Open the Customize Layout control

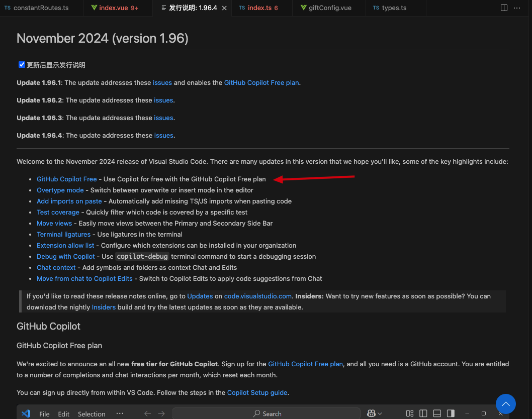pyautogui.click(x=410, y=413)
